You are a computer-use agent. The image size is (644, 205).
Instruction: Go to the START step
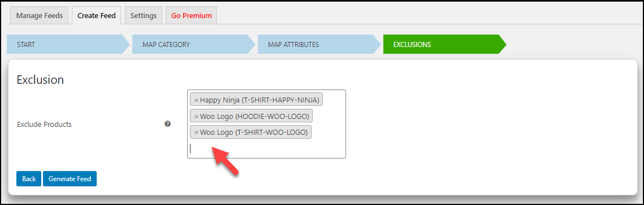68,45
